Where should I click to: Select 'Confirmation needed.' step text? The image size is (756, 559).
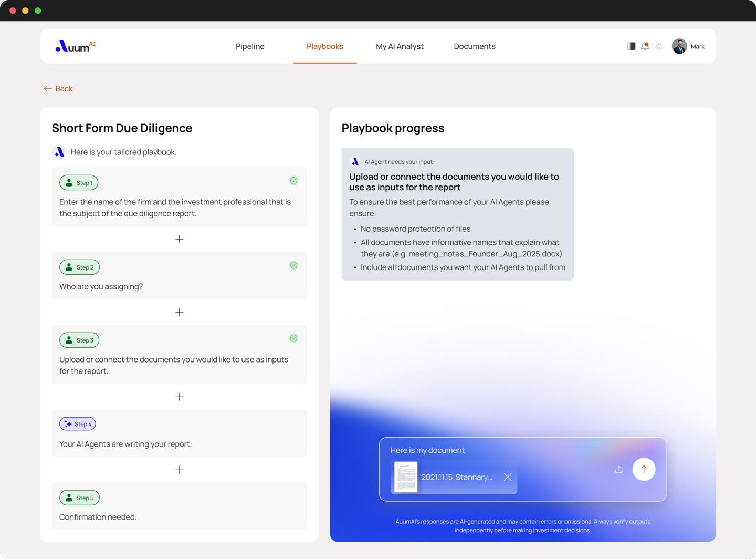(98, 517)
